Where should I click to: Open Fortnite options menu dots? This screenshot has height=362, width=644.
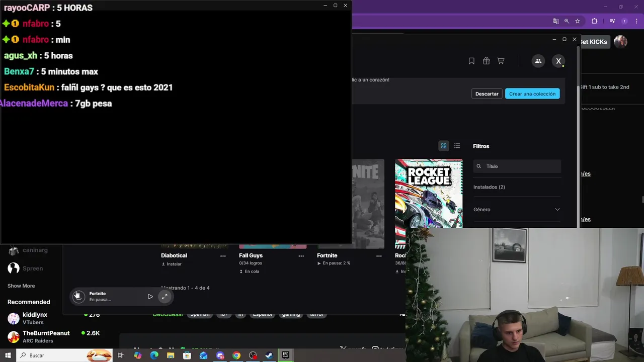379,256
